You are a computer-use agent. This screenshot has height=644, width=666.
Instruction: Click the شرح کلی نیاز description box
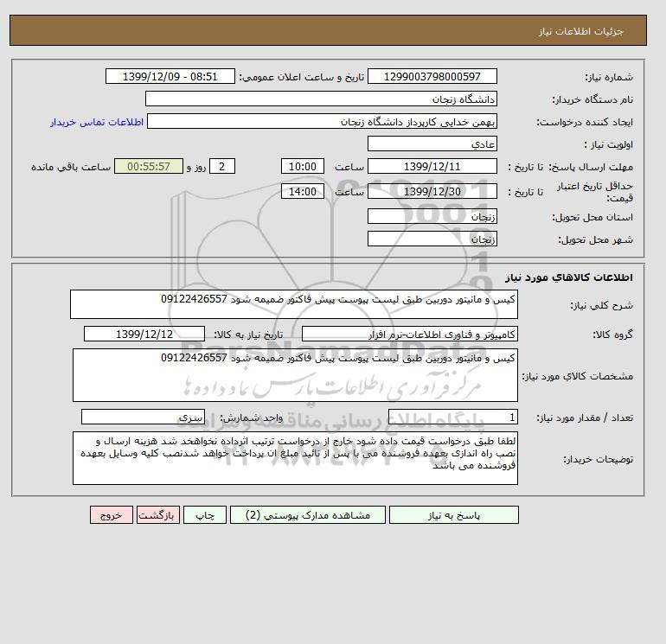tap(294, 304)
